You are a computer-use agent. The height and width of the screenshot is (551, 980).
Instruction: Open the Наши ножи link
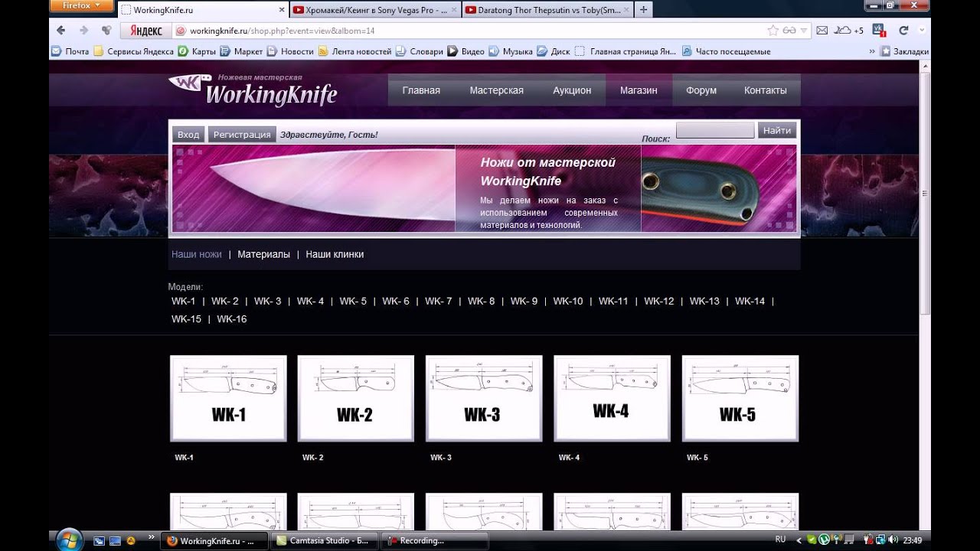pyautogui.click(x=197, y=254)
